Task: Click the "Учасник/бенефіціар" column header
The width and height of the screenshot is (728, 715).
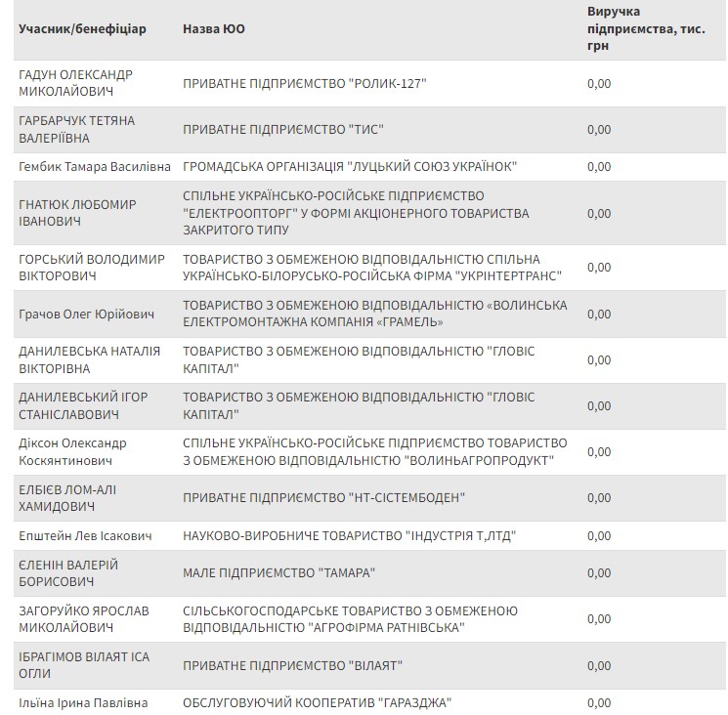Action: tap(82, 28)
